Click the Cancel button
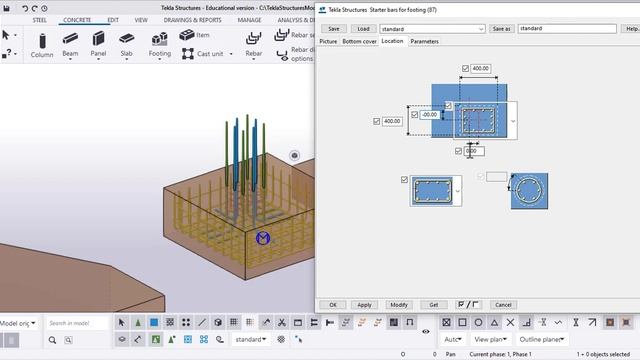 pyautogui.click(x=503, y=305)
